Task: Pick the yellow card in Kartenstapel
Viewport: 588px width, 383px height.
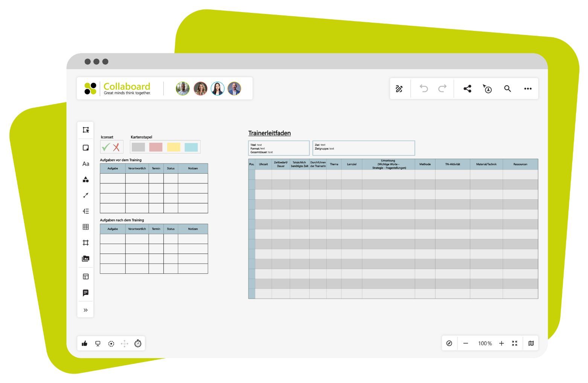Action: (x=174, y=147)
